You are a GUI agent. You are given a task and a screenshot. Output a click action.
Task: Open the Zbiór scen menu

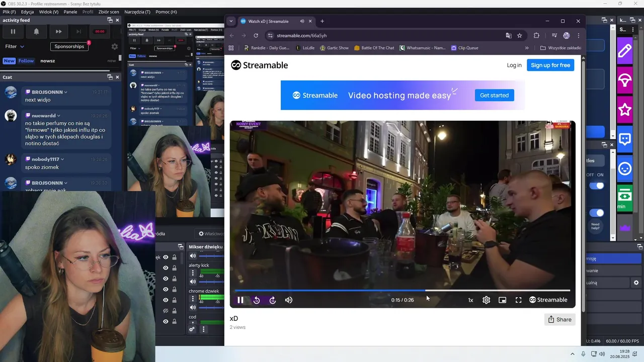click(109, 12)
